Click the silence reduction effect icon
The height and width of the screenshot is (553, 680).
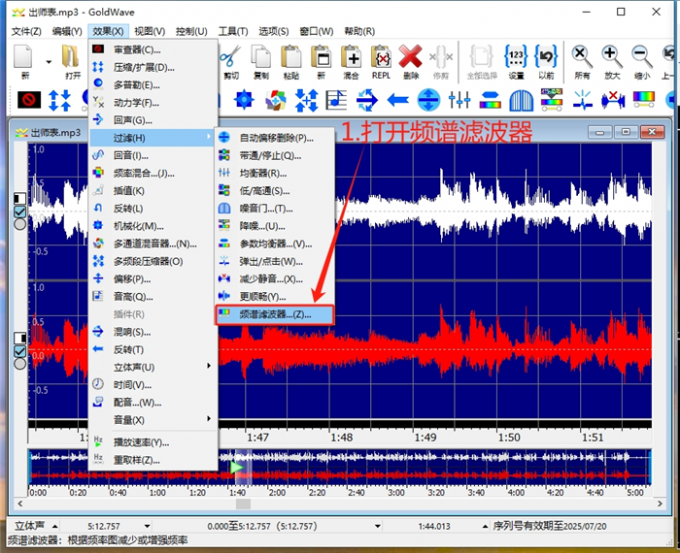[613, 100]
